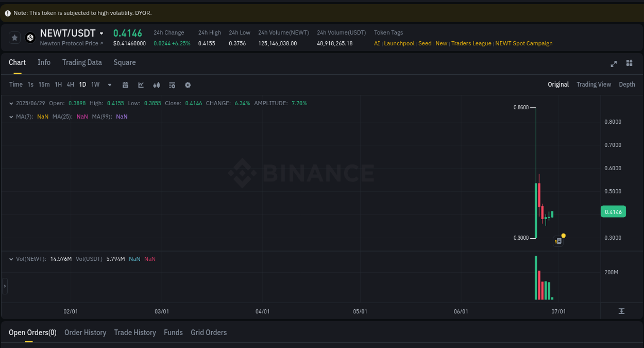Image resolution: width=644 pixels, height=348 pixels.
Task: Open the Trade History tab
Action: pos(135,333)
